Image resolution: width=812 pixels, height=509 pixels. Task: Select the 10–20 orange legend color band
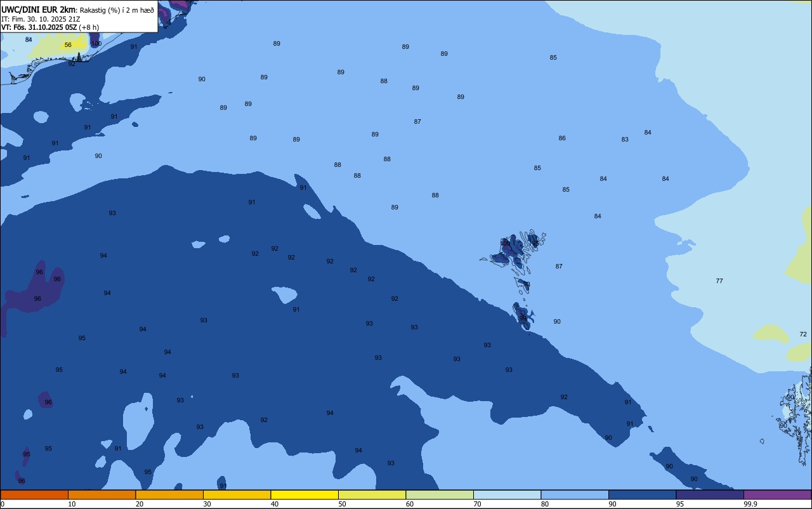click(x=101, y=494)
